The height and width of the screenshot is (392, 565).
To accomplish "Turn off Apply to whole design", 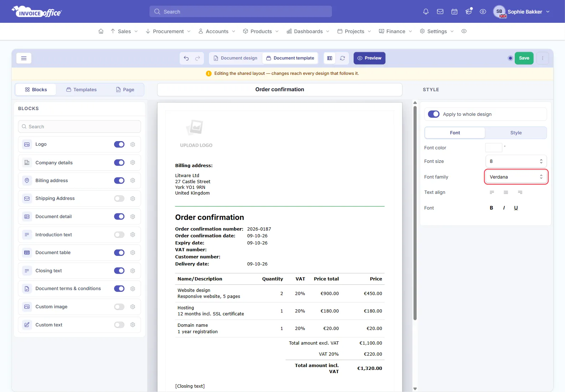I will 433,114.
